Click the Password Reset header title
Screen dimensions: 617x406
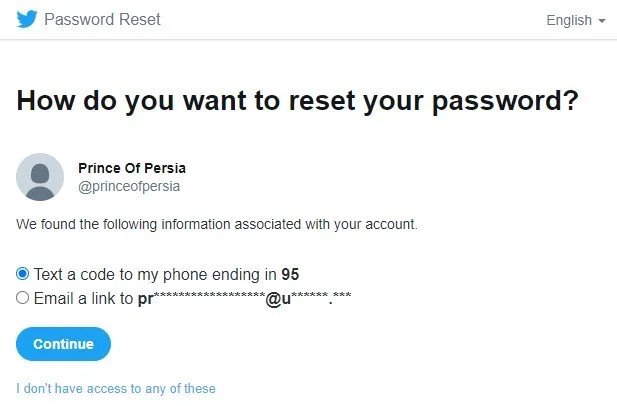point(102,19)
